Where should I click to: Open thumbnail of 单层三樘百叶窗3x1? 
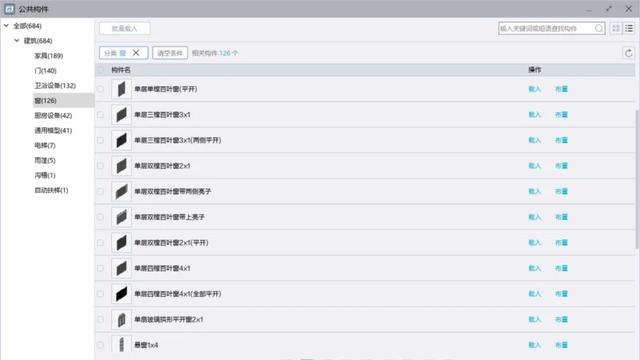121,115
